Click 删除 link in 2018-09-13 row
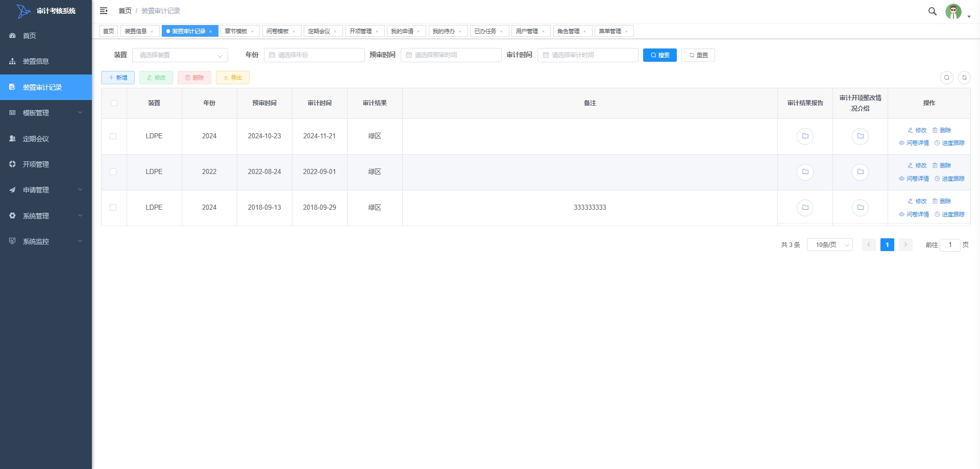980x469 pixels. 942,201
